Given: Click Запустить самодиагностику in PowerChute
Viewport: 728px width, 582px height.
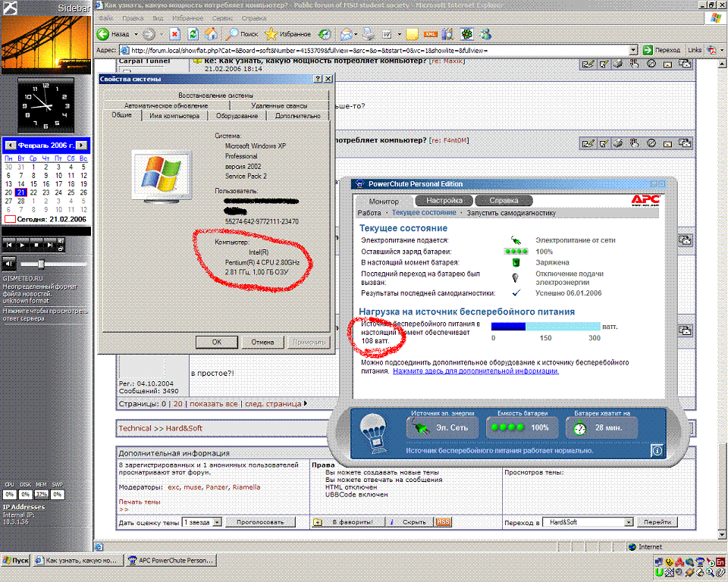Looking at the screenshot, I should pyautogui.click(x=511, y=212).
